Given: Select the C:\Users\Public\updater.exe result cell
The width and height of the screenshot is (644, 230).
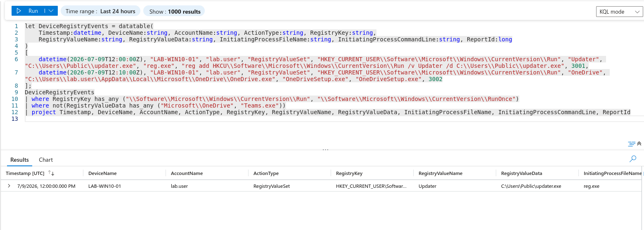Looking at the screenshot, I should [531, 186].
